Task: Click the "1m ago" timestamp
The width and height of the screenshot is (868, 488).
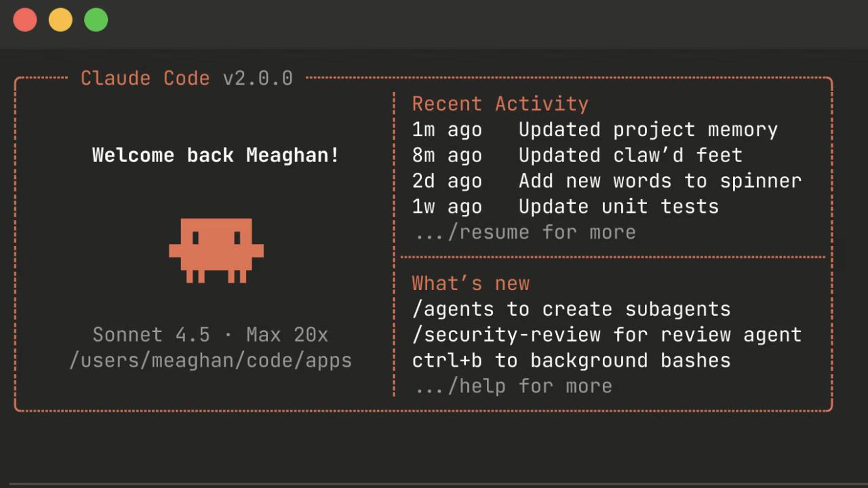Action: coord(447,129)
